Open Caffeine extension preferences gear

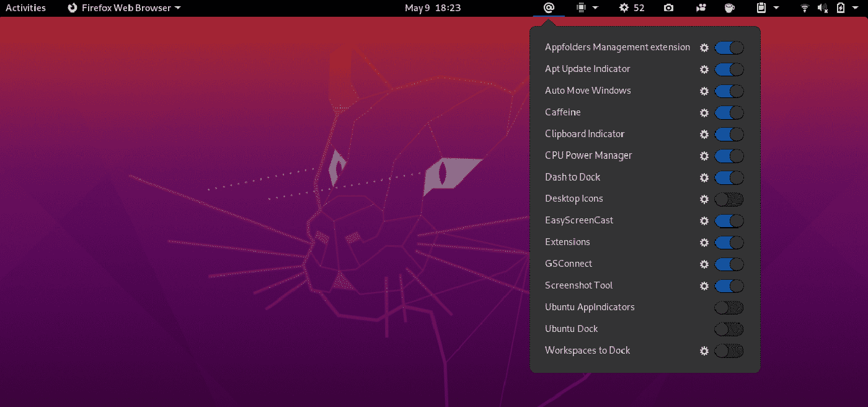tap(704, 113)
